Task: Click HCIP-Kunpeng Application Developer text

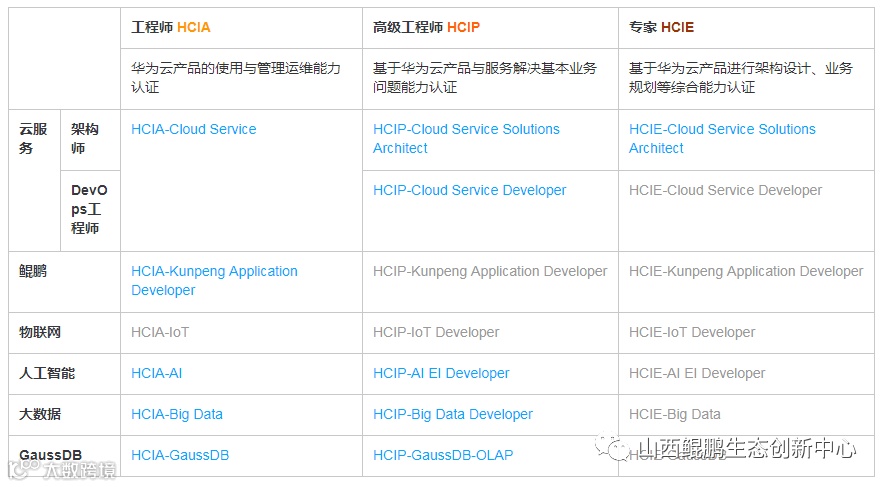Action: click(490, 271)
